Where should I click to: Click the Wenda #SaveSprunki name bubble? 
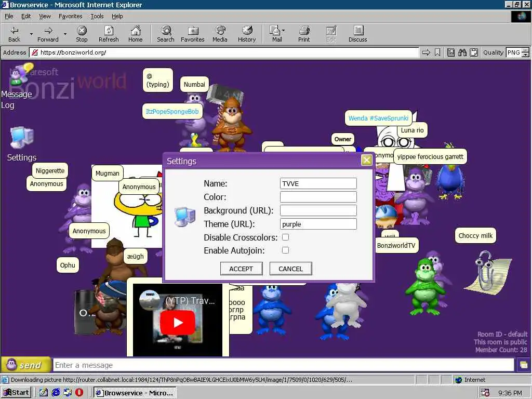(x=378, y=118)
